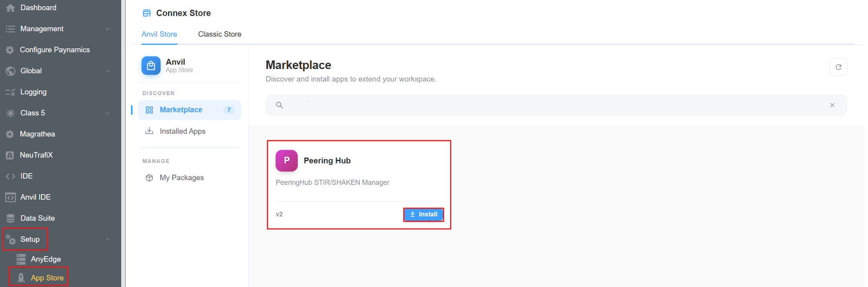
Task: Click the Logging sidebar icon
Action: 10,92
